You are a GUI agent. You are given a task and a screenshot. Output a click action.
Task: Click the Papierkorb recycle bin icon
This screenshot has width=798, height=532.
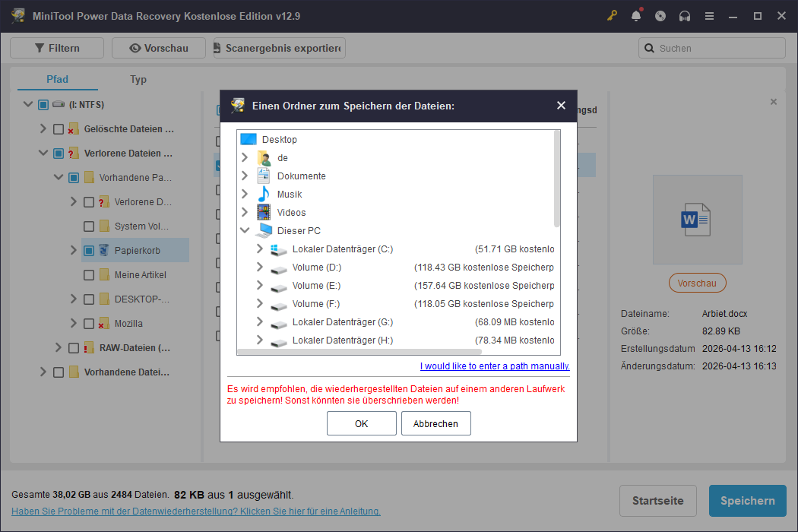(104, 251)
